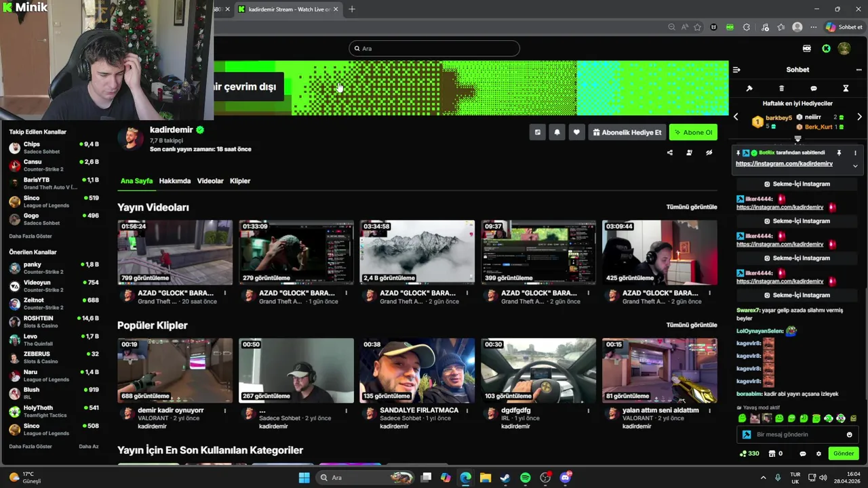
Task: Insert the cat face emote
Action: pyautogui.click(x=755, y=418)
